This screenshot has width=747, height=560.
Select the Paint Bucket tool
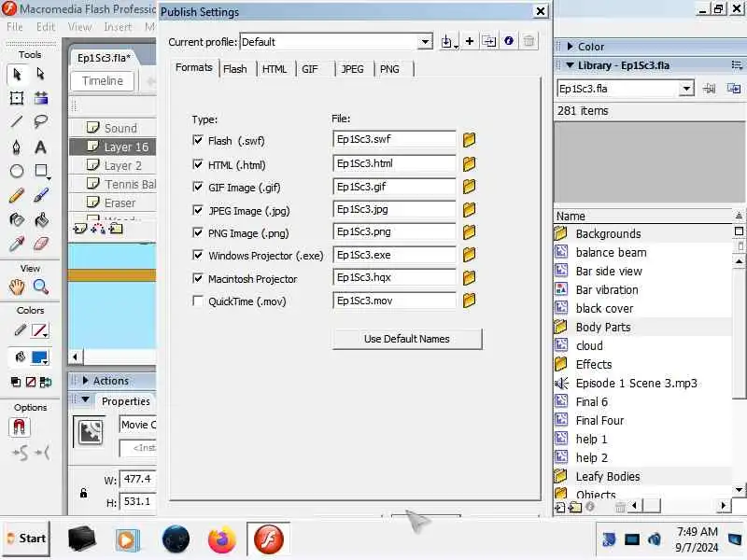[x=41, y=219]
